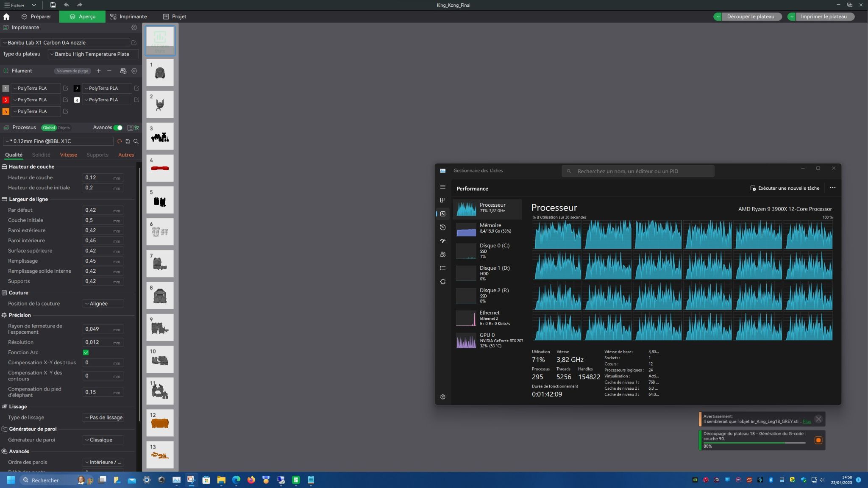The image size is (868, 488).
Task: Open Générateur de paroi dropdown
Action: [x=103, y=440]
